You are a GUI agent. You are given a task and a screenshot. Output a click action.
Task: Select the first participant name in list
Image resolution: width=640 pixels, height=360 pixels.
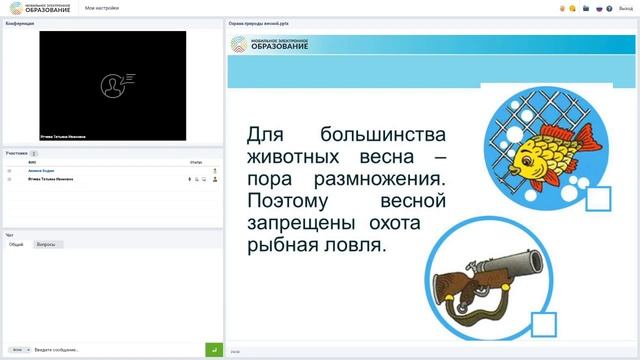41,171
